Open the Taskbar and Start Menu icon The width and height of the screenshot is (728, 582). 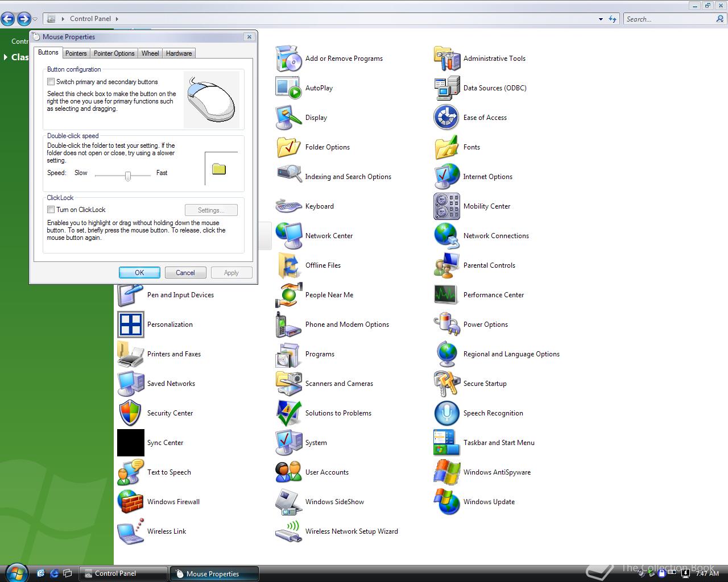[447, 443]
